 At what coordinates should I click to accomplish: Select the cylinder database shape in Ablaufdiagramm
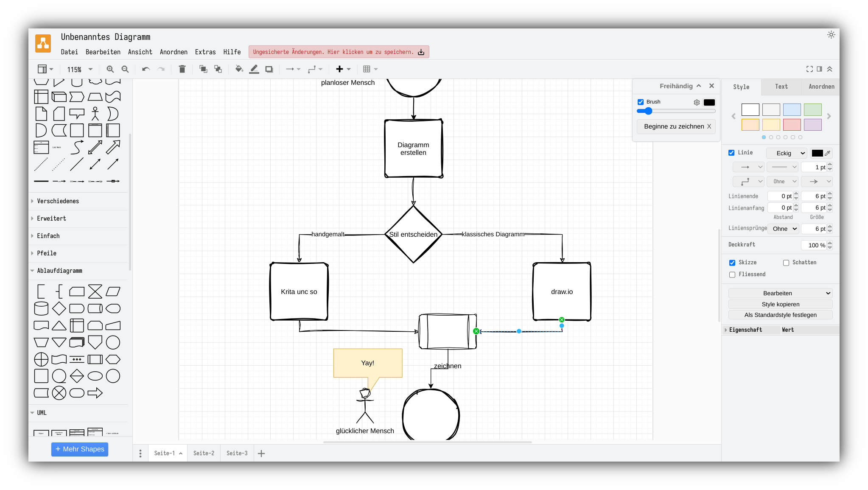(x=41, y=308)
